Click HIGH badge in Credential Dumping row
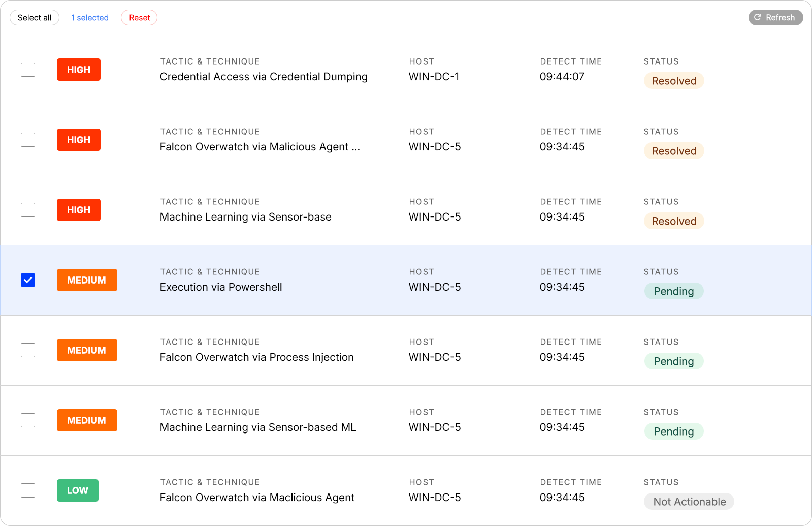 tap(79, 70)
